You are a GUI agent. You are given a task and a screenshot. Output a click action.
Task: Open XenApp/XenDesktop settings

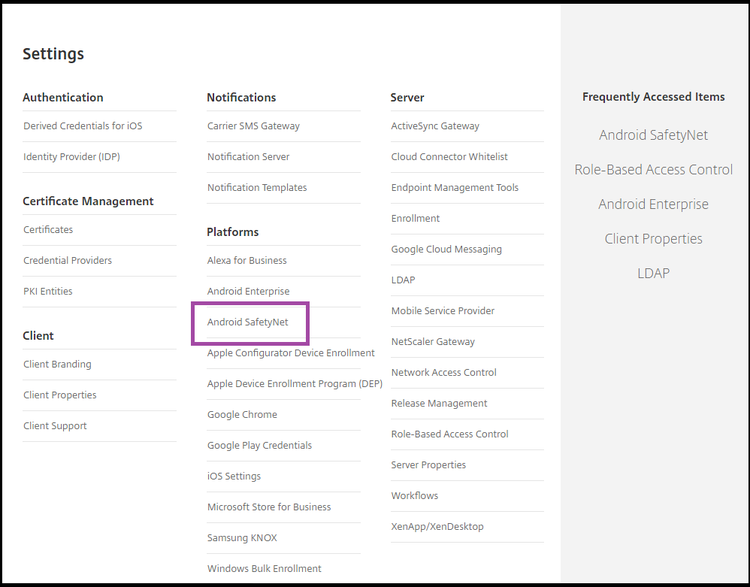click(x=437, y=526)
